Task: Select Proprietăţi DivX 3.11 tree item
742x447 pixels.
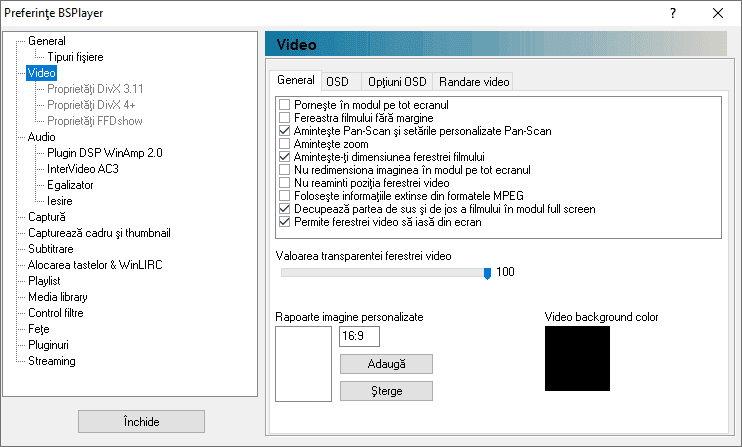Action: [95, 89]
